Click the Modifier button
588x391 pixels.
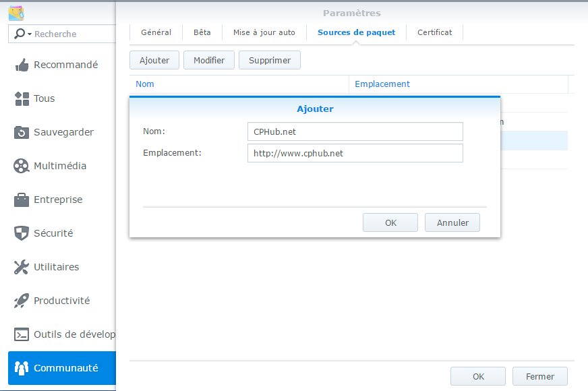pyautogui.click(x=209, y=61)
